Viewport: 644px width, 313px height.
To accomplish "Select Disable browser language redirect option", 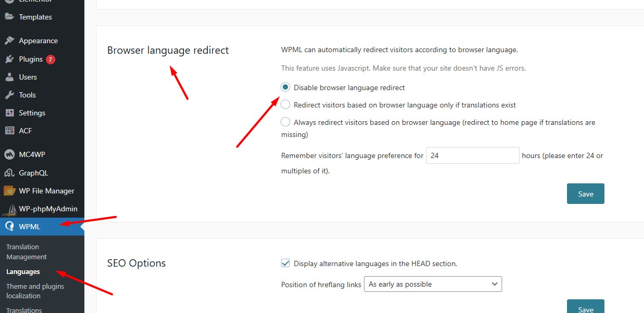I will coord(285,87).
